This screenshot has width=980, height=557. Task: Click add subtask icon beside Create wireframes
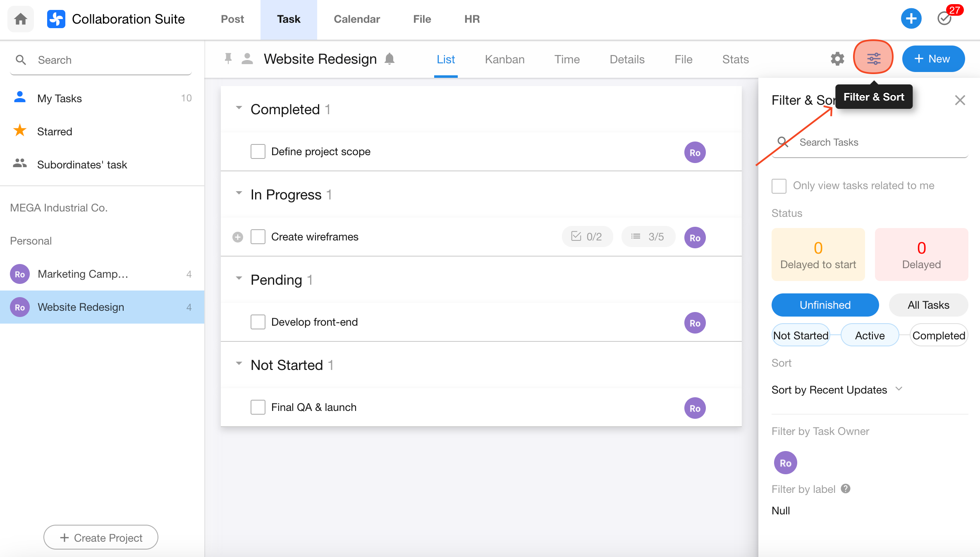point(238,237)
